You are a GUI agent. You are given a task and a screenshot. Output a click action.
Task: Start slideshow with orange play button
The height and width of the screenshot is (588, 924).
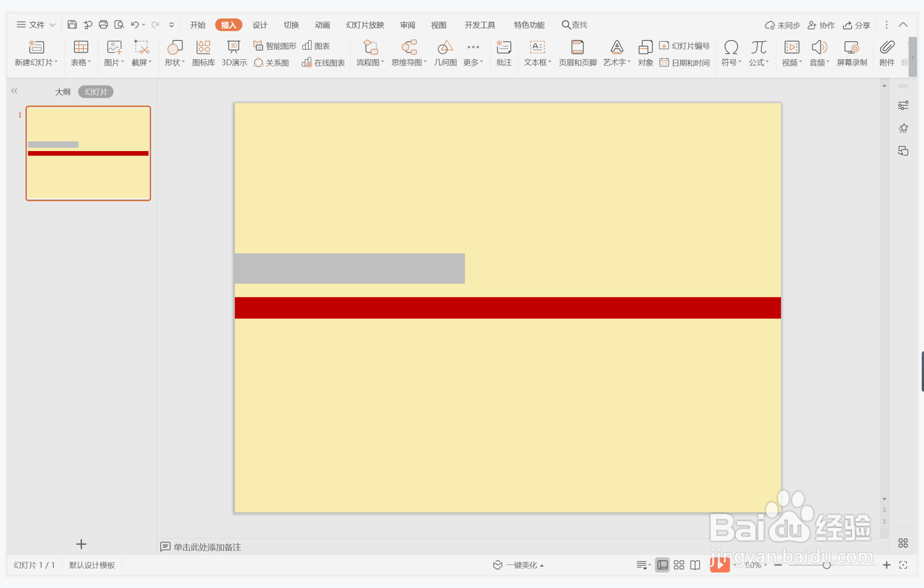[x=719, y=564]
